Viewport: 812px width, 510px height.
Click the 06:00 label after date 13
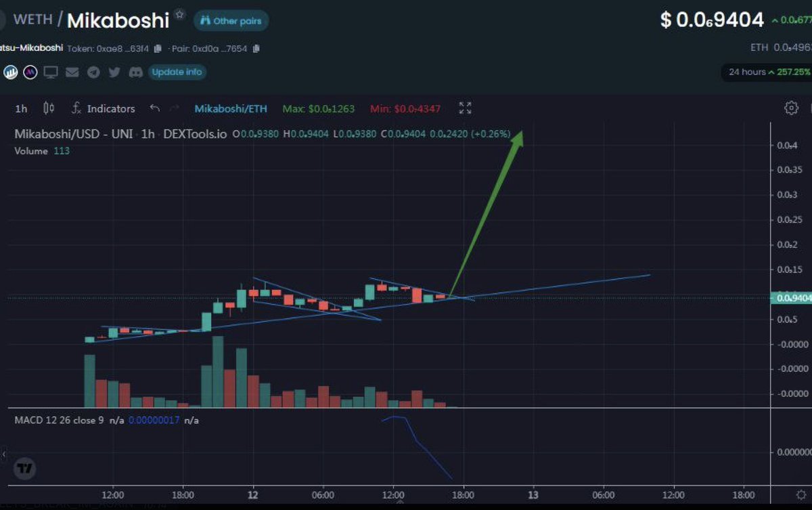(603, 494)
